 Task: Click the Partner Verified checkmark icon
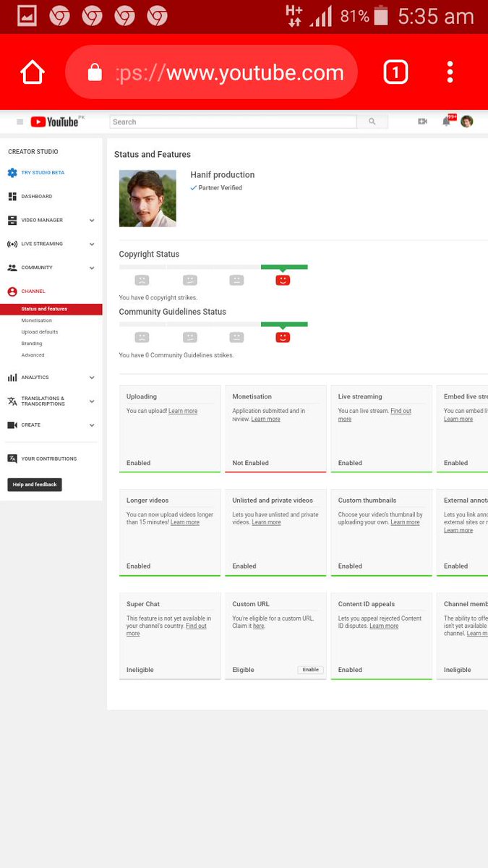193,187
